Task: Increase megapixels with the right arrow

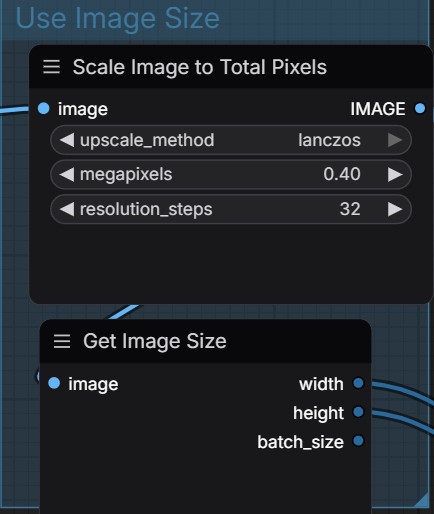Action: tap(395, 174)
